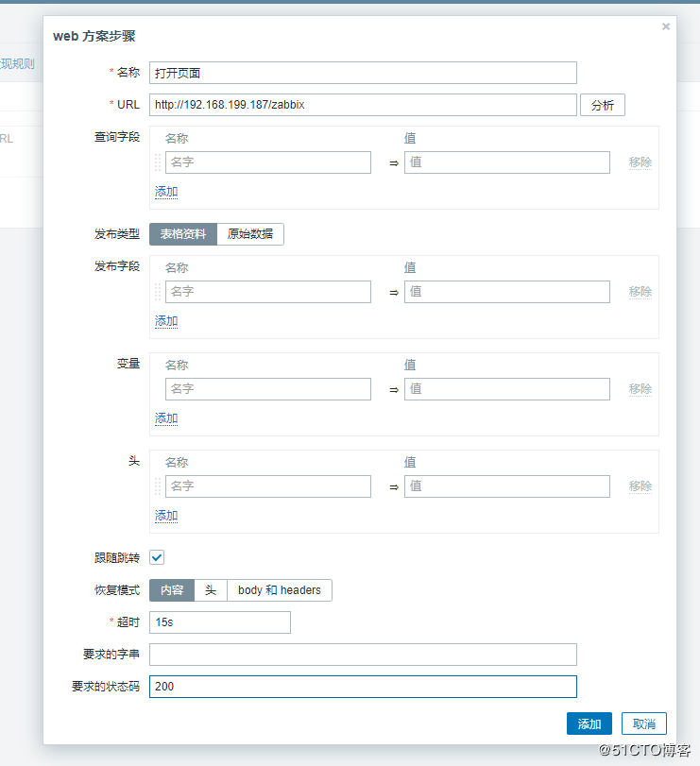Click drag handle of 头 row
The width and height of the screenshot is (700, 766).
(x=158, y=486)
